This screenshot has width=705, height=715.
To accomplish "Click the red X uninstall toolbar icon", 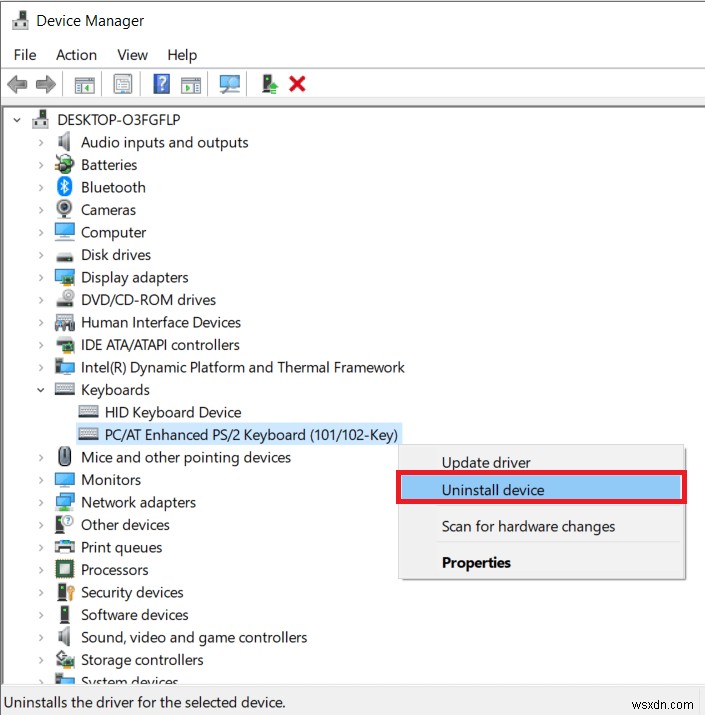I will [x=297, y=84].
